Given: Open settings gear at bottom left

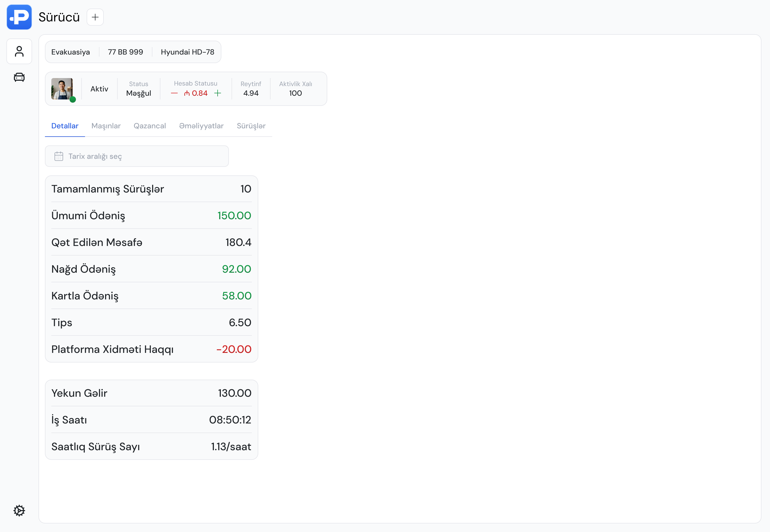Looking at the screenshot, I should 19,510.
